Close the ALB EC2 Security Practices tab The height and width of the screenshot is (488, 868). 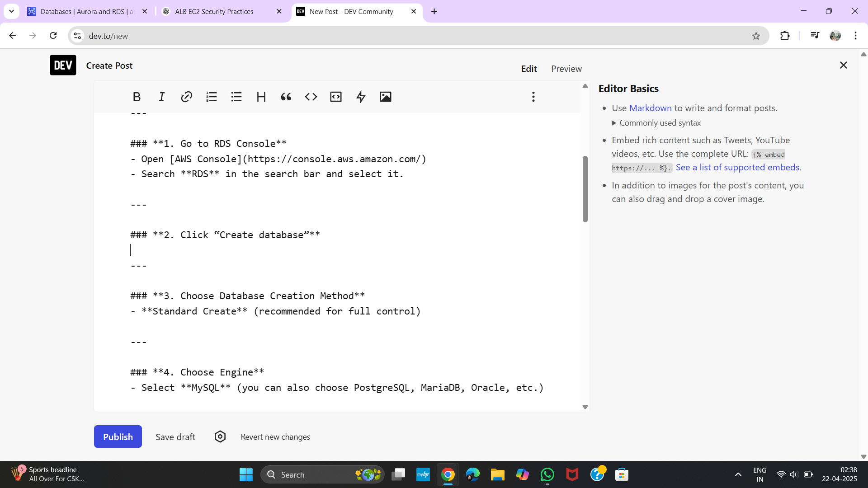coord(279,11)
